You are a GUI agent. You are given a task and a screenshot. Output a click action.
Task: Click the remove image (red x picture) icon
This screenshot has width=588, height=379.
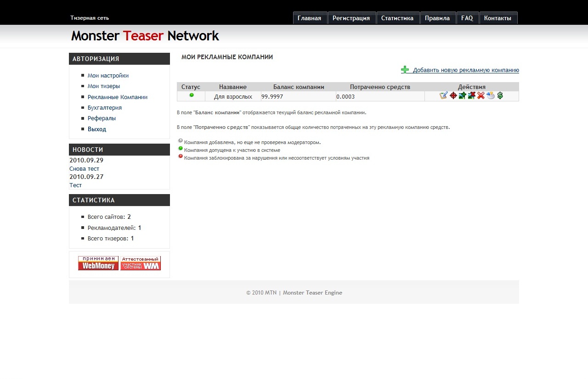tap(472, 95)
